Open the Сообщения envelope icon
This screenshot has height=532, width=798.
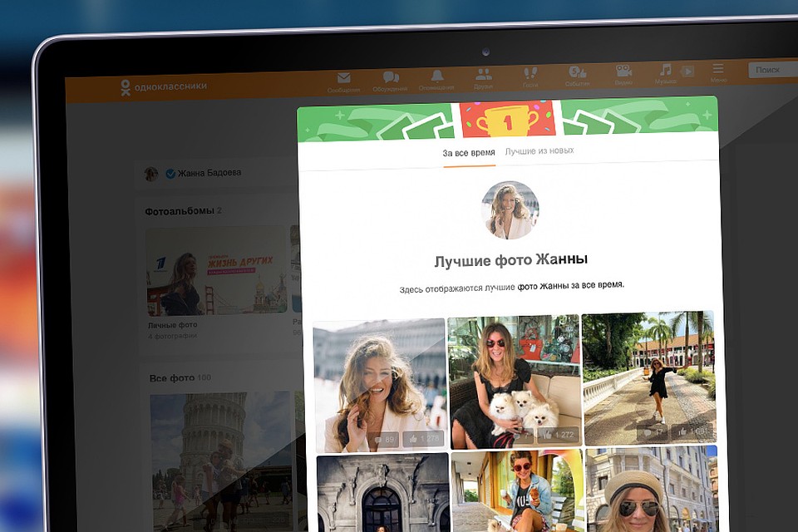pyautogui.click(x=343, y=78)
